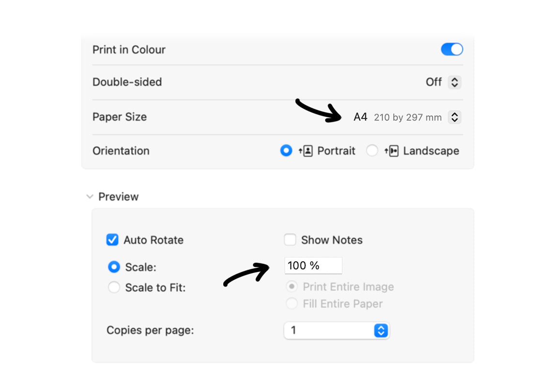Click the Landscape orientation icon
This screenshot has height=392, width=553.
tap(391, 151)
